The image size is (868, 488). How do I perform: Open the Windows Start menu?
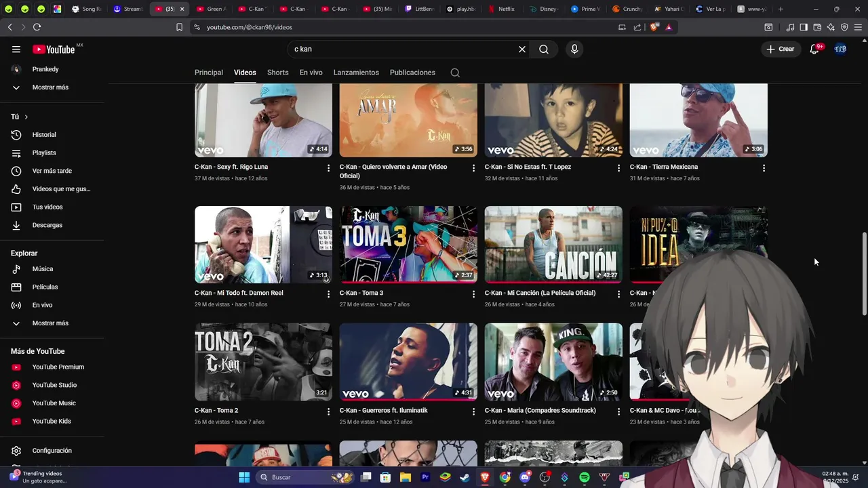(244, 477)
